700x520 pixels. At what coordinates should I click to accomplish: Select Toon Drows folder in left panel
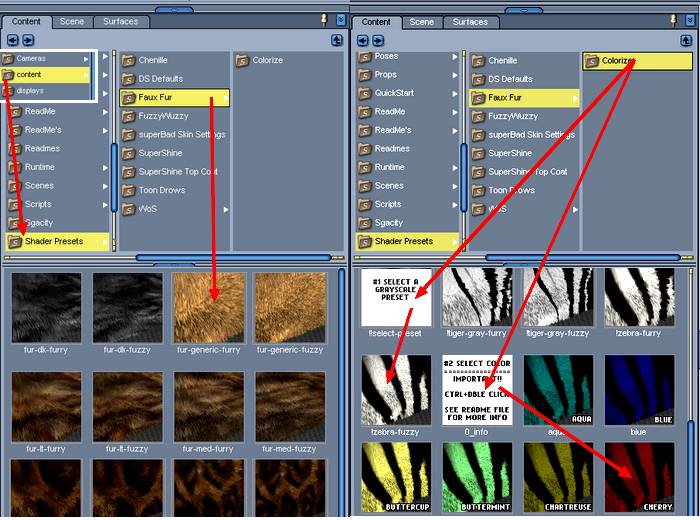click(175, 190)
